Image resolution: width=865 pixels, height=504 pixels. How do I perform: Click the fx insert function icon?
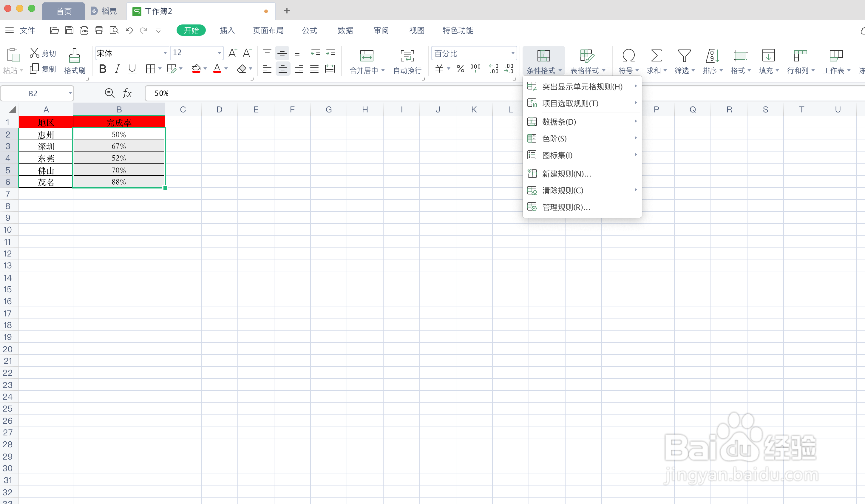127,93
